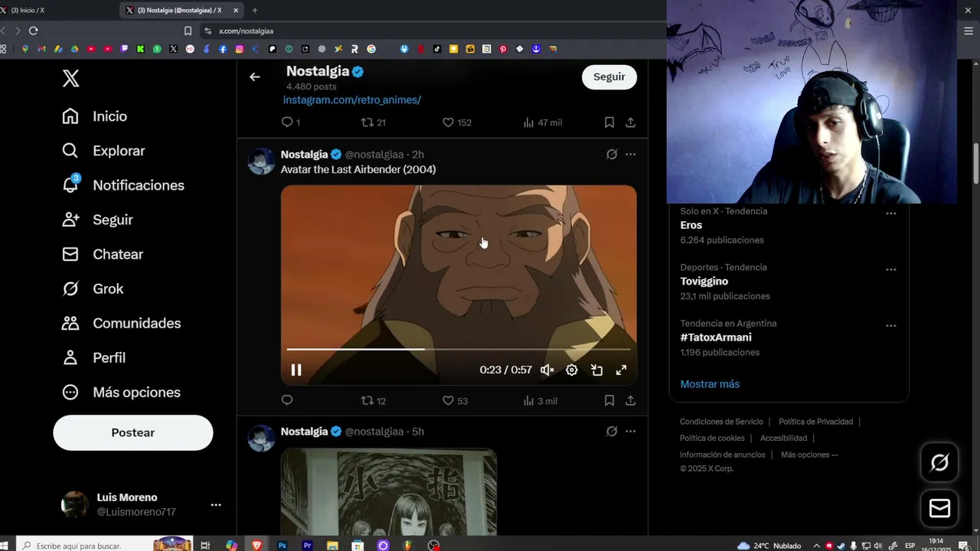Screen dimensions: 980x551
Task: Go back with the profile arrow
Action: 255,77
